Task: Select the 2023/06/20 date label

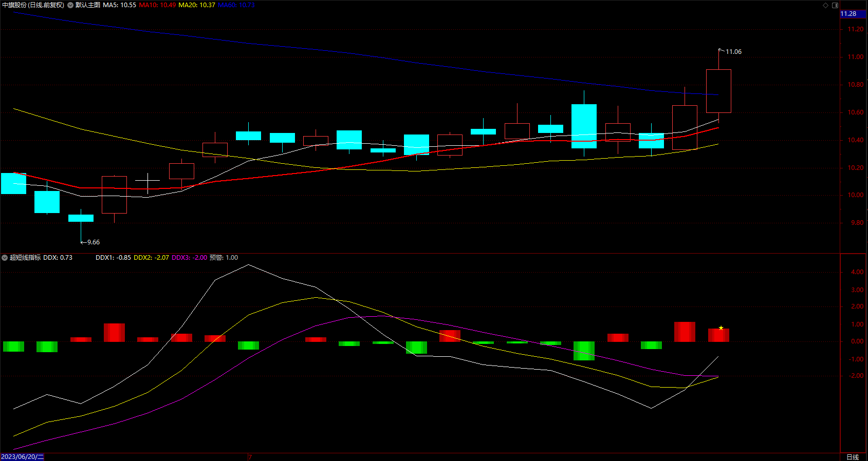Action: click(22, 457)
